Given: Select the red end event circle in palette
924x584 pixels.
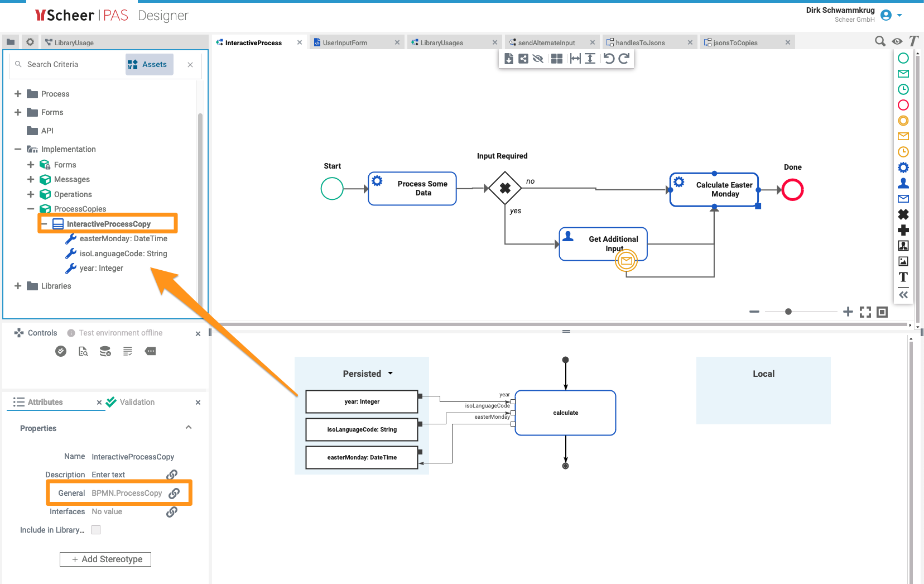Looking at the screenshot, I should click(903, 105).
